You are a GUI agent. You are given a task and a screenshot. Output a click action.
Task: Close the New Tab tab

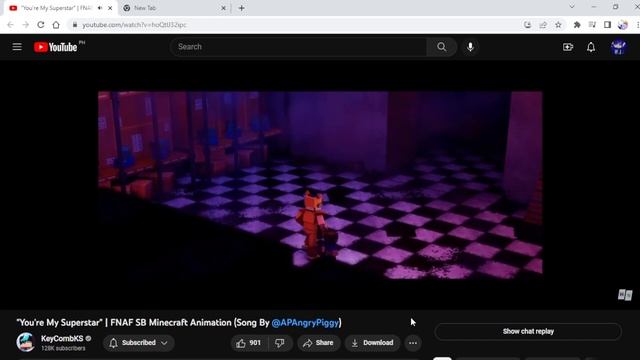(x=223, y=8)
